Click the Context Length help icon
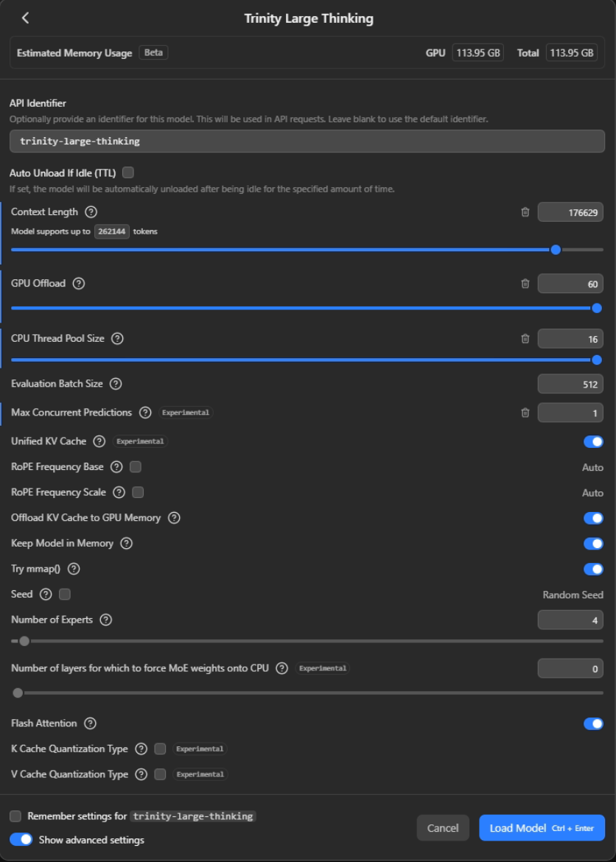This screenshot has width=616, height=862. (x=91, y=212)
